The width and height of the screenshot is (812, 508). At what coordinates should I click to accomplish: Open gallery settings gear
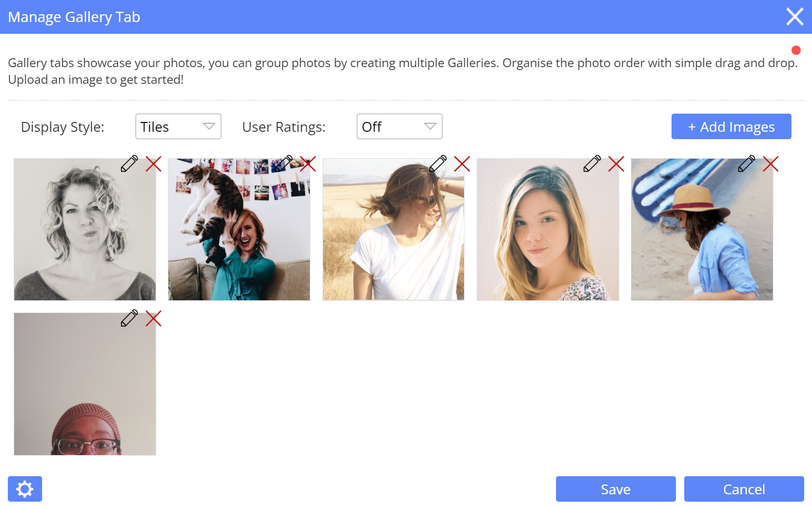(25, 489)
